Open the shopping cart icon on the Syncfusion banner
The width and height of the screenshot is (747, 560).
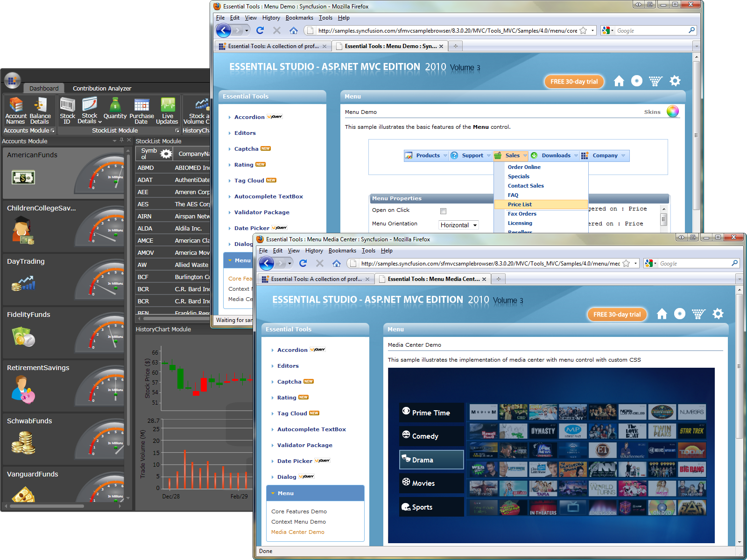pyautogui.click(x=698, y=314)
